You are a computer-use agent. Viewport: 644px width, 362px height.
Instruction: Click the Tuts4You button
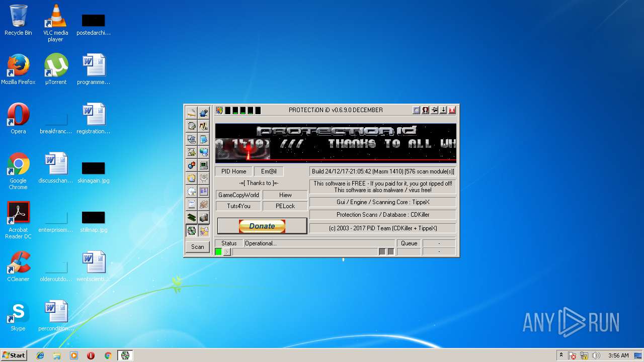click(x=238, y=206)
